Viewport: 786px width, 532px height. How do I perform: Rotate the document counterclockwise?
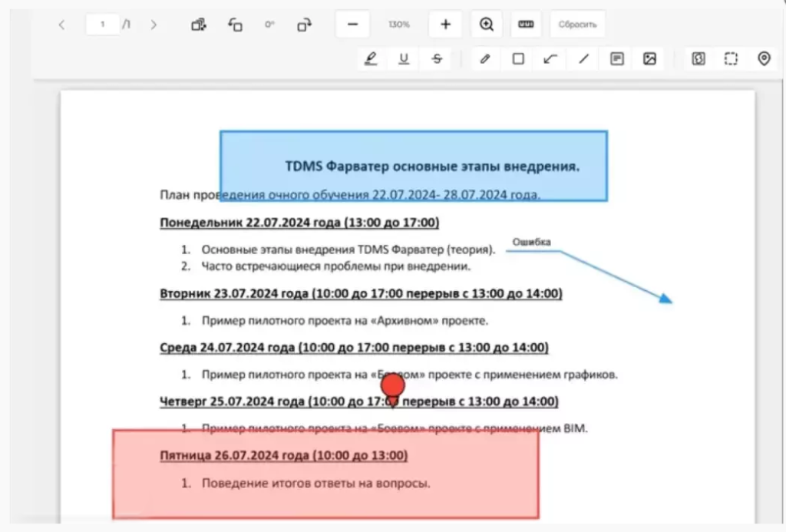pos(236,25)
